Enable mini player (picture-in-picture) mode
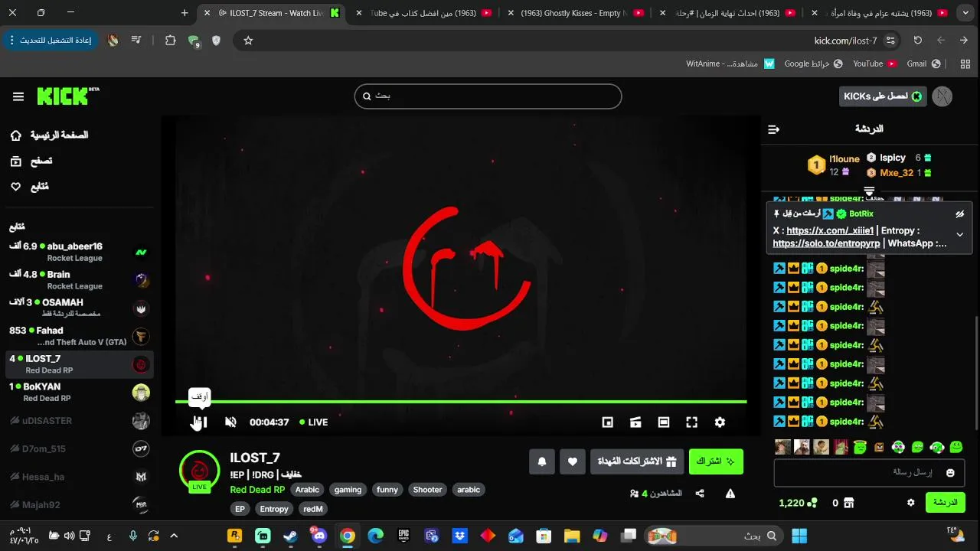Image resolution: width=980 pixels, height=551 pixels. coord(607,422)
